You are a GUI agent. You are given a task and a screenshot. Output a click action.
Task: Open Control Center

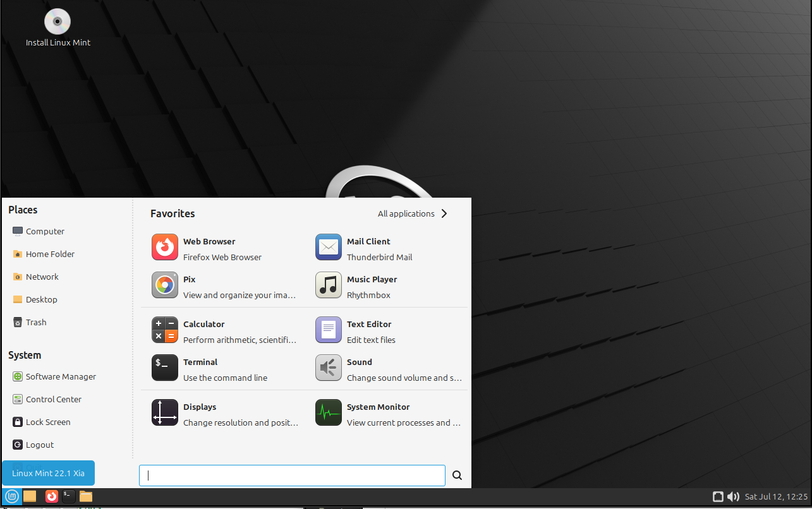point(54,399)
